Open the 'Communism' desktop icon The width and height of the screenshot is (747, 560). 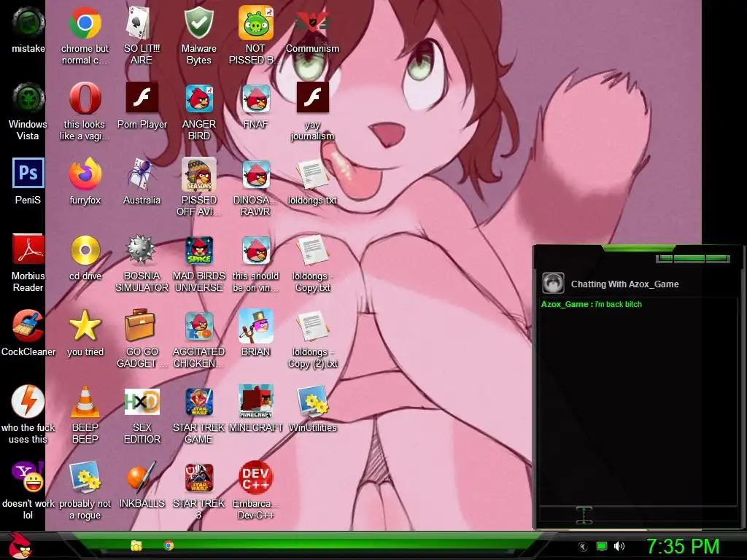tap(312, 23)
